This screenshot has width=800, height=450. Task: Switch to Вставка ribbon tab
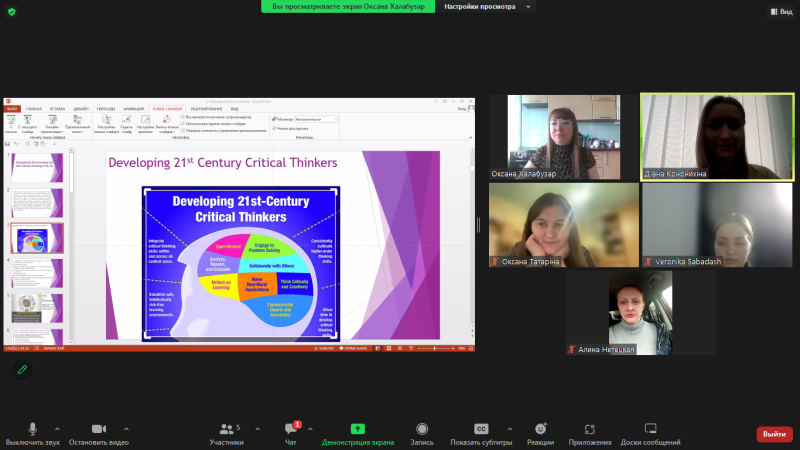tap(57, 109)
